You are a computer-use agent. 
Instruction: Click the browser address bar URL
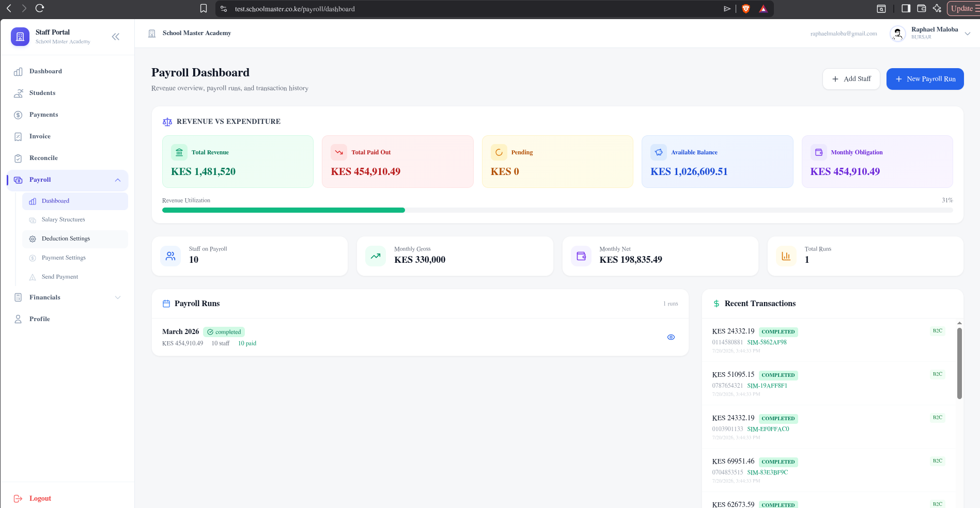click(294, 9)
